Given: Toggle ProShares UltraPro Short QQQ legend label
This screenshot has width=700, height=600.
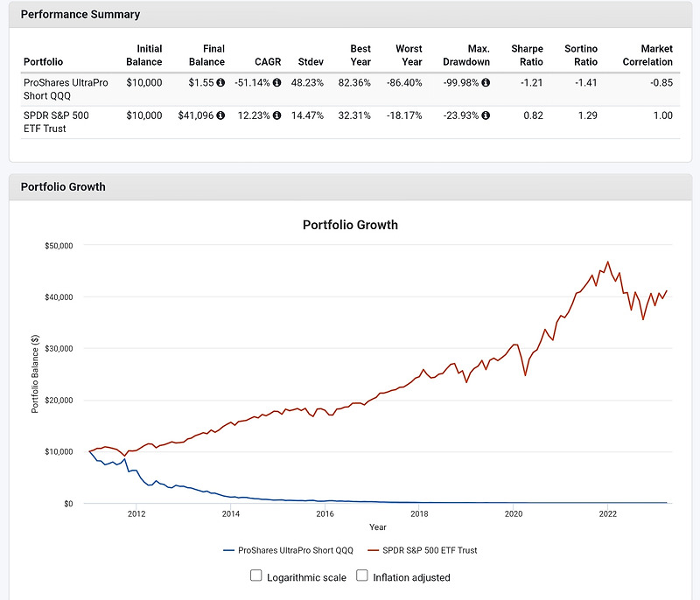Looking at the screenshot, I should 303,550.
